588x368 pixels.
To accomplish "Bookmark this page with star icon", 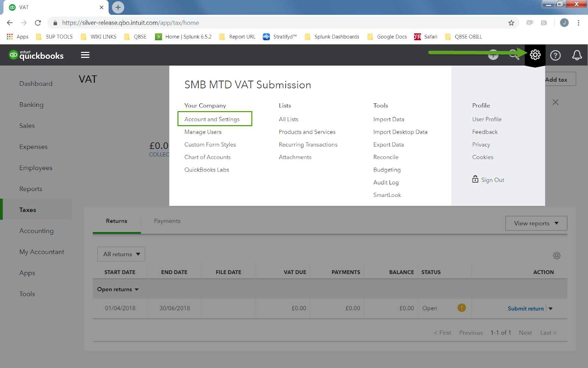I will pos(511,23).
